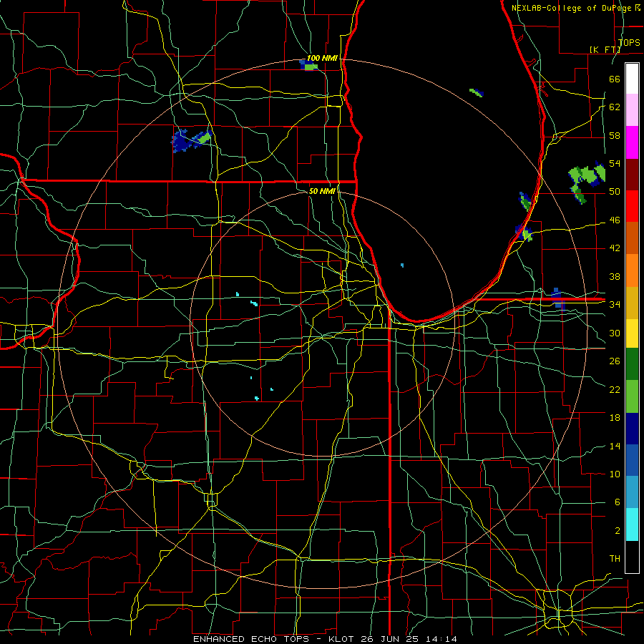Screen dimensions: 644x644
Task: Click the dark orange 46 kft legend color
Action: pos(632,238)
